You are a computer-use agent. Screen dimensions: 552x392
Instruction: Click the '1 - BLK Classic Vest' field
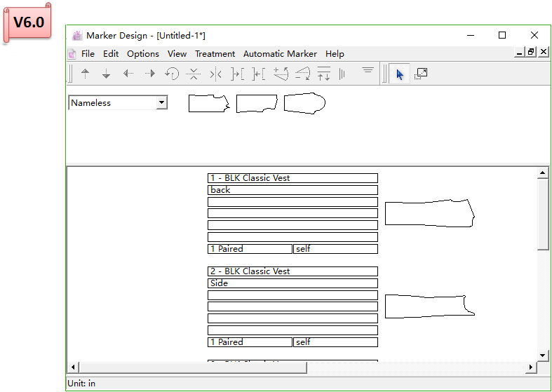(292, 178)
